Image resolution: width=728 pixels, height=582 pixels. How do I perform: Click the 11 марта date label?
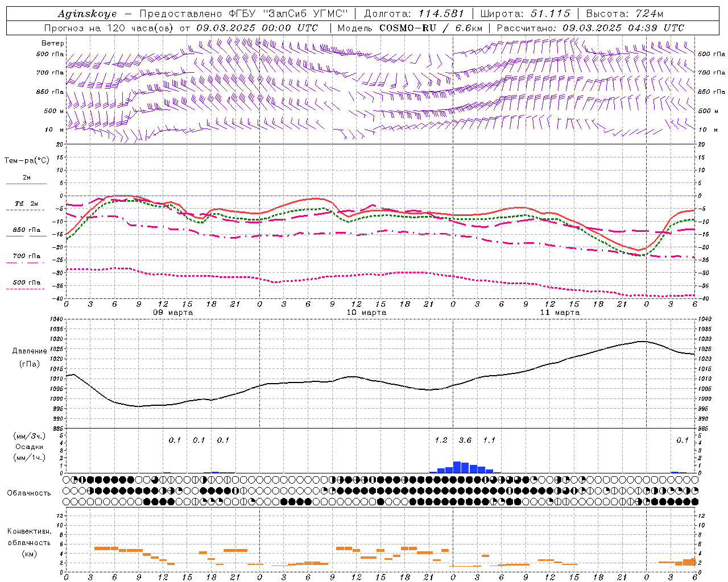coord(560,313)
